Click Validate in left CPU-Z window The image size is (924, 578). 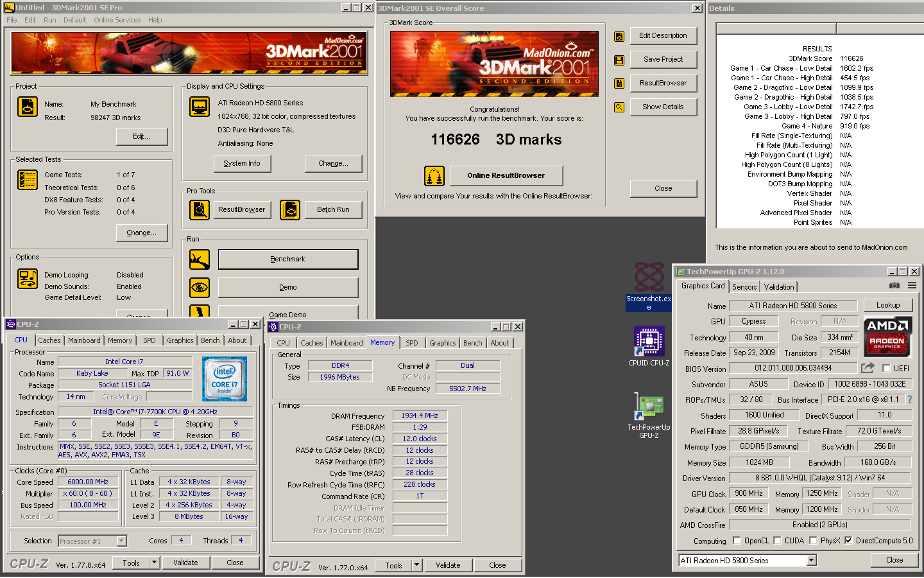pos(185,563)
